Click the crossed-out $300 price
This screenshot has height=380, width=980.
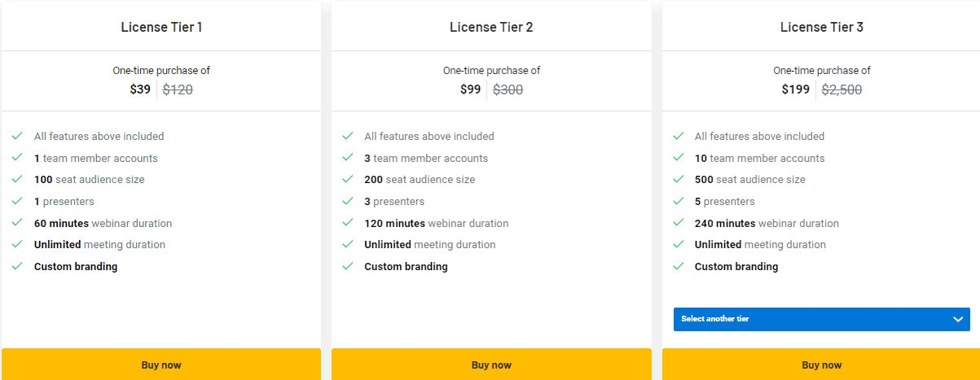pos(508,90)
